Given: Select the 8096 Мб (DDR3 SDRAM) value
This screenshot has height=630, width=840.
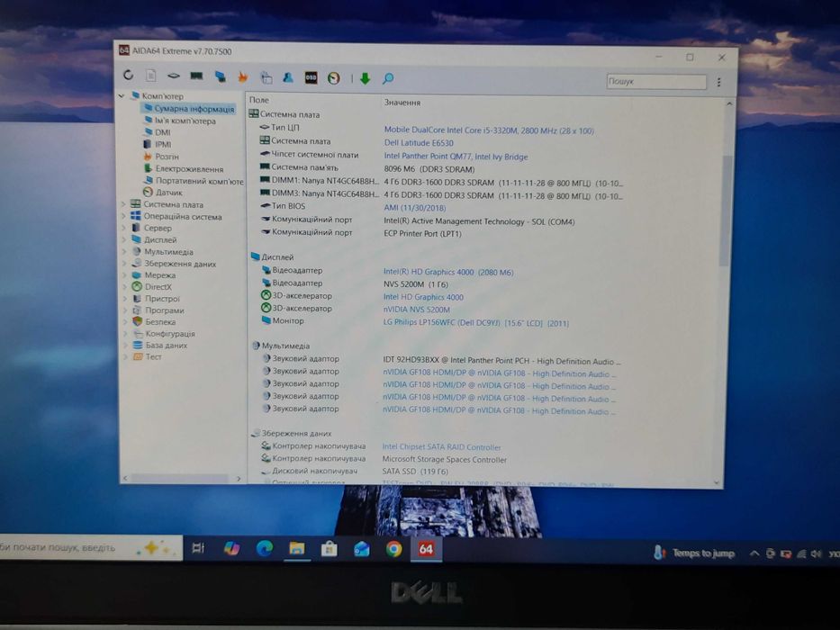Looking at the screenshot, I should click(429, 169).
